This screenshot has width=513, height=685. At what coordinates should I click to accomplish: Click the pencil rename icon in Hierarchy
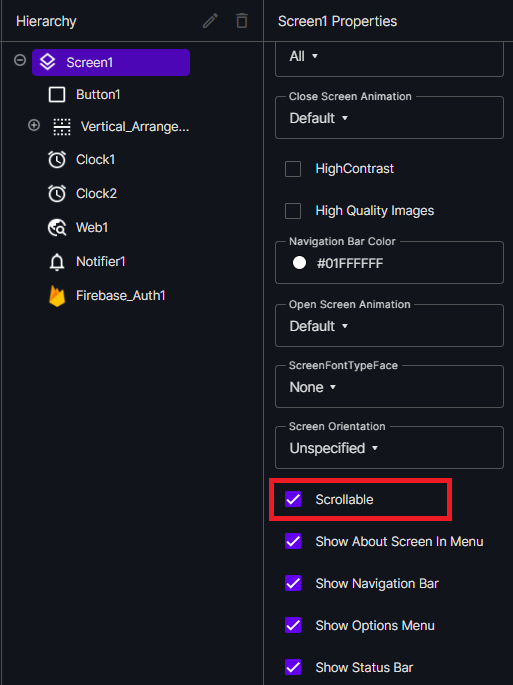click(x=210, y=21)
